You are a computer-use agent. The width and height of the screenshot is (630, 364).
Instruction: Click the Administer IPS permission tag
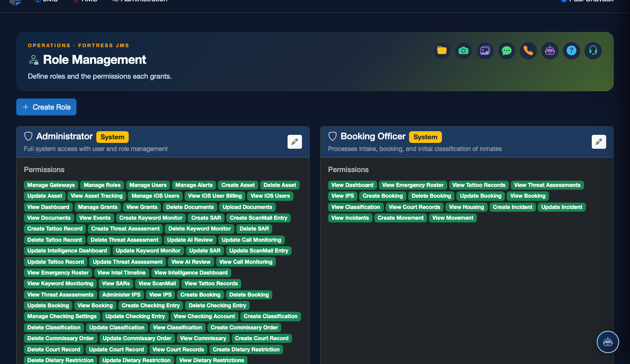coord(121,295)
